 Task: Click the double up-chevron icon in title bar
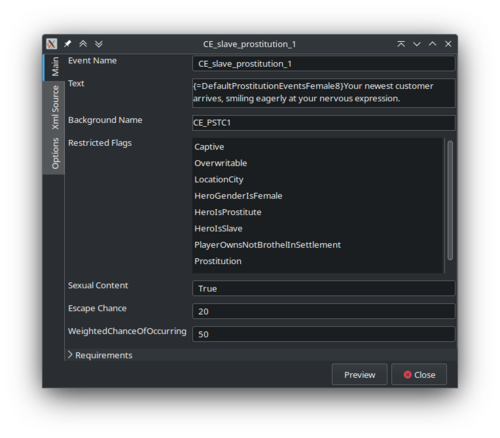[x=83, y=44]
